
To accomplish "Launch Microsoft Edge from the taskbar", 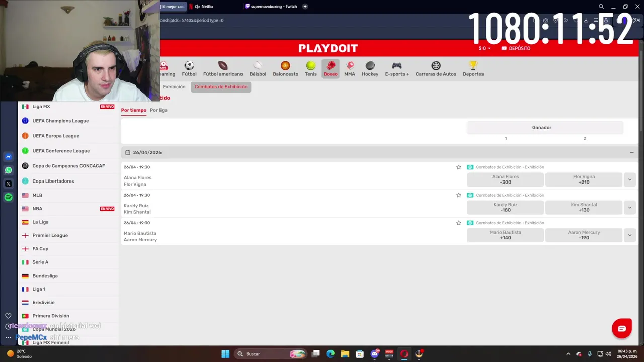I will (x=330, y=354).
